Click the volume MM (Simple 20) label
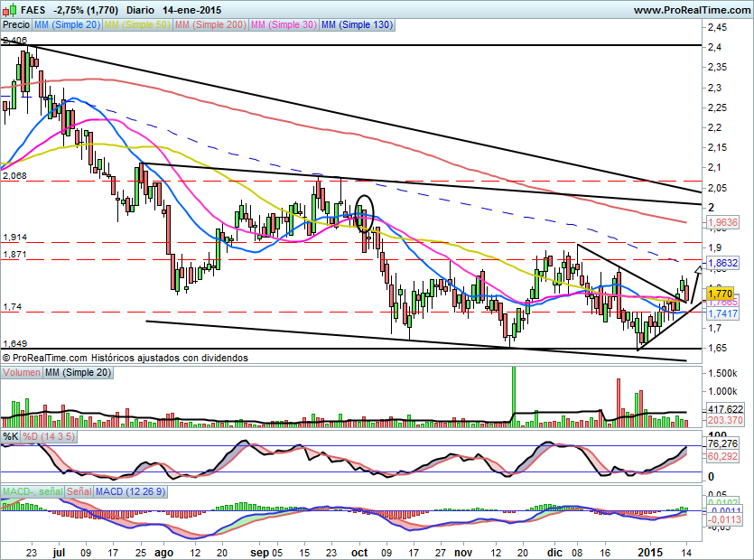 point(79,372)
